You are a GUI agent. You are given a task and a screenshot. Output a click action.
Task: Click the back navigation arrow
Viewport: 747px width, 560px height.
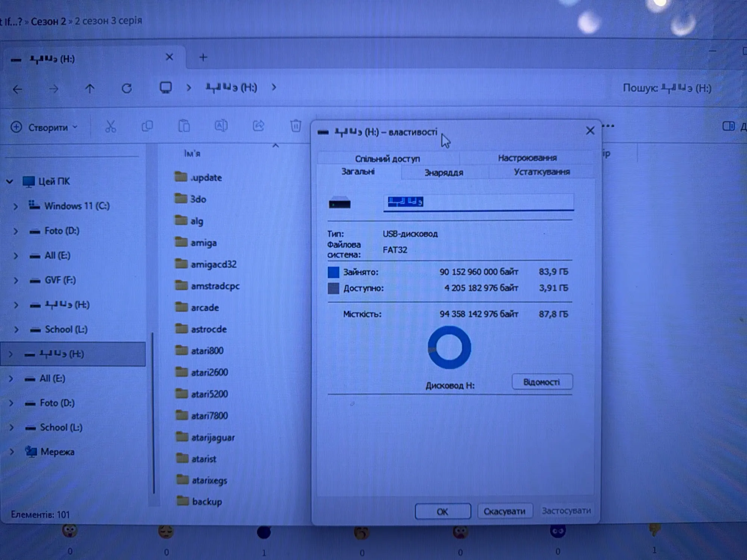(x=17, y=89)
